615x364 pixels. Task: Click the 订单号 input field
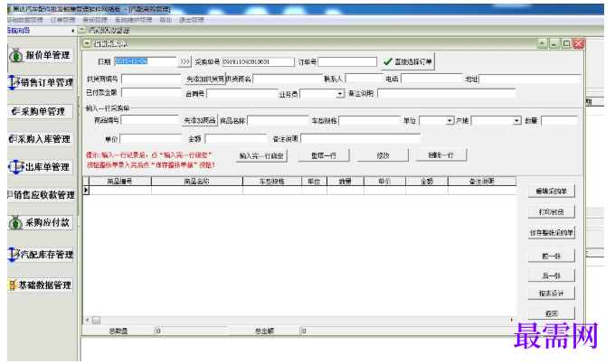(347, 62)
